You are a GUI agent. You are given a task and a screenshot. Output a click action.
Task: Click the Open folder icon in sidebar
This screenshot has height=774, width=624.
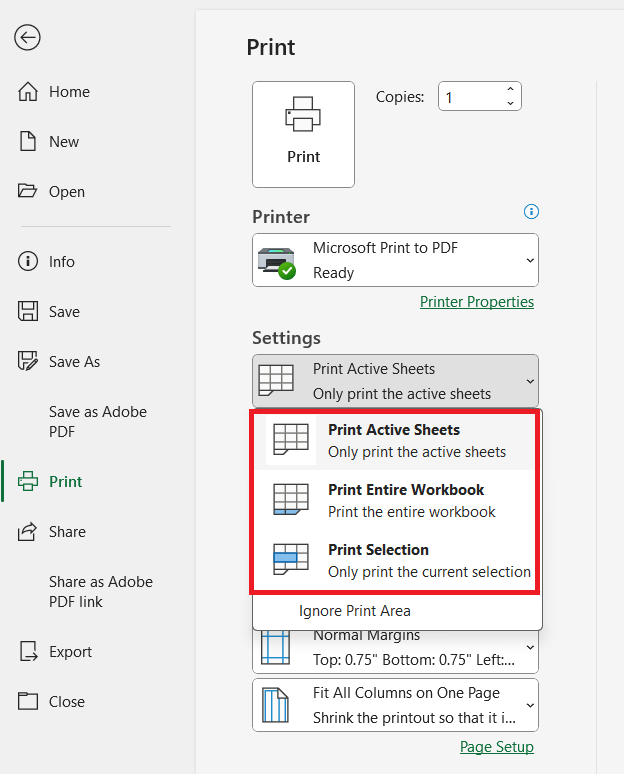[x=28, y=191]
